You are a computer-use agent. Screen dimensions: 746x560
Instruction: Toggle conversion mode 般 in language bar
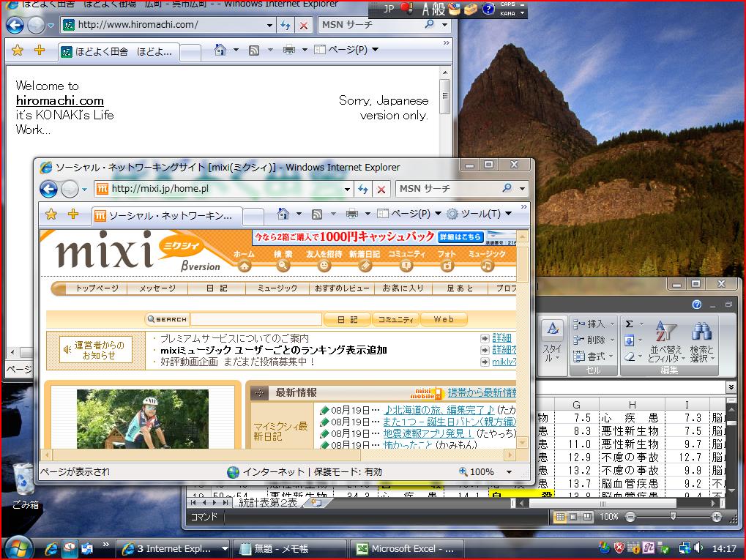tap(439, 9)
